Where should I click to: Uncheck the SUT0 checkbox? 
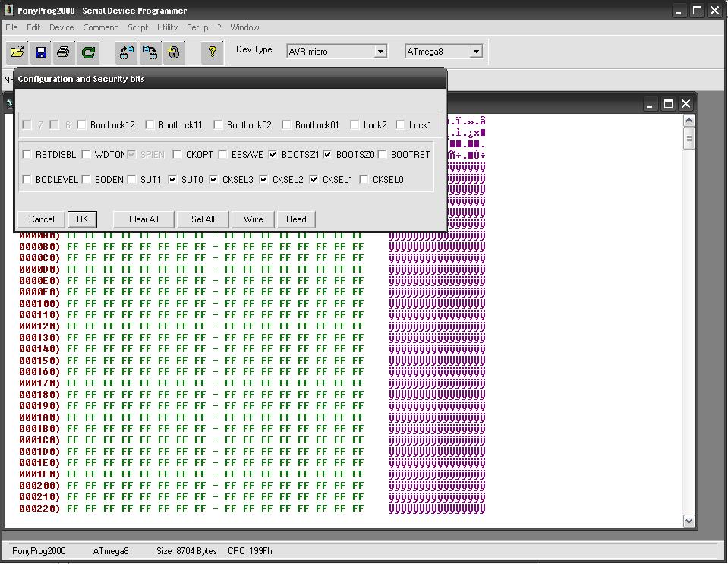172,180
